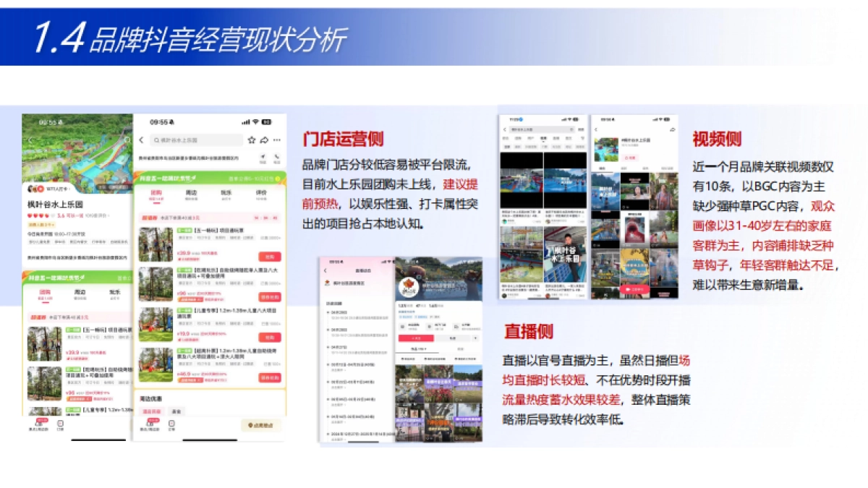Tap the 点我想去 button at the shop page bottom

tap(261, 425)
